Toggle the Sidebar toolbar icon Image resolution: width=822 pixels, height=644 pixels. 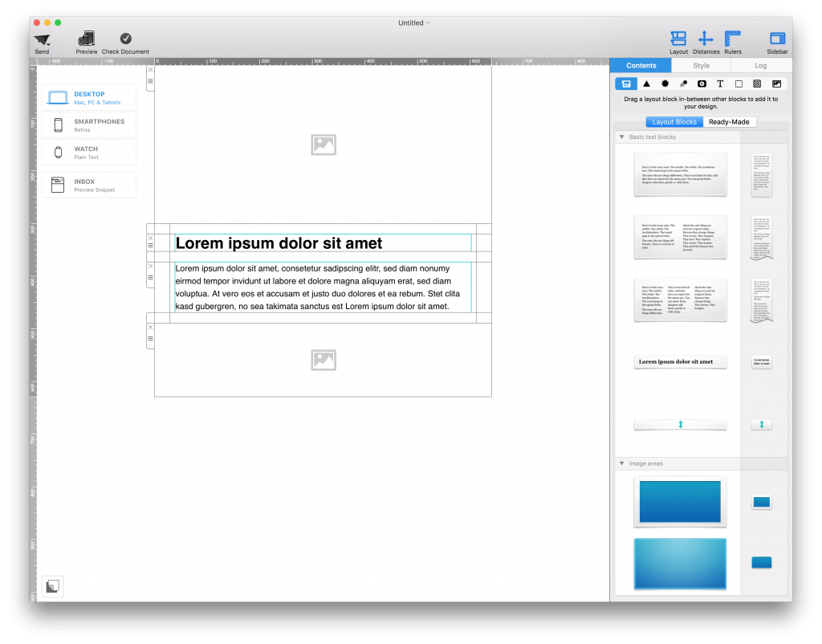[777, 39]
